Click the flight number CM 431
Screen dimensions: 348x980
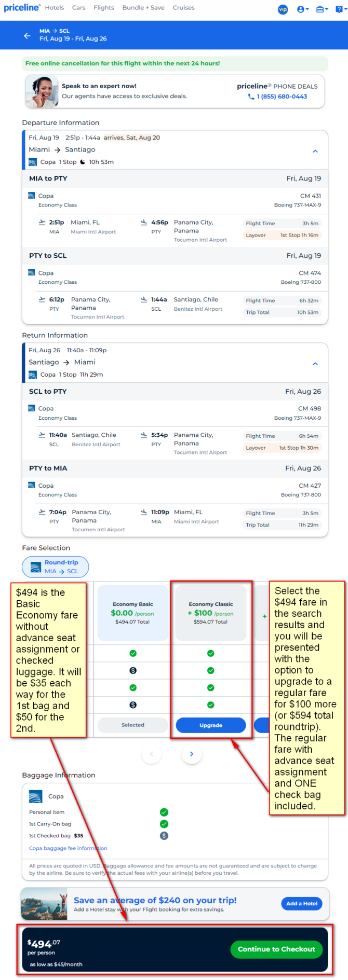tap(311, 196)
